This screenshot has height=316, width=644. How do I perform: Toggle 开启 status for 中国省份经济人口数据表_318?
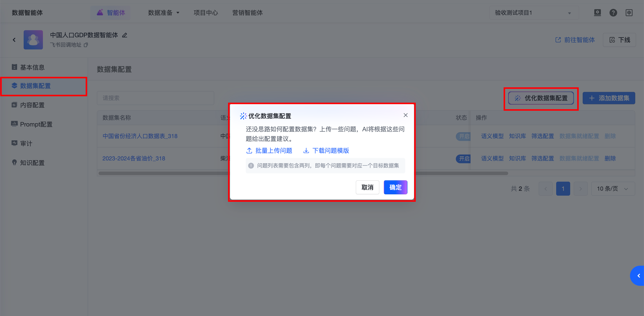463,136
